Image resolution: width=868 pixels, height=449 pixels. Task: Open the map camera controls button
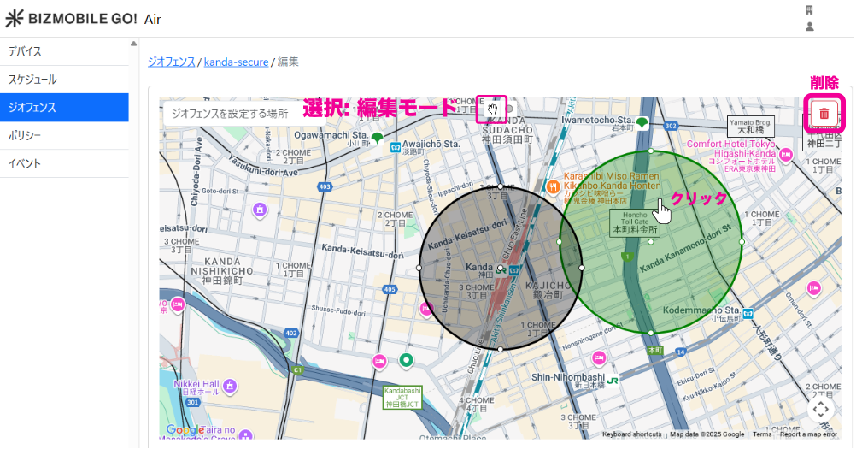[x=820, y=409]
